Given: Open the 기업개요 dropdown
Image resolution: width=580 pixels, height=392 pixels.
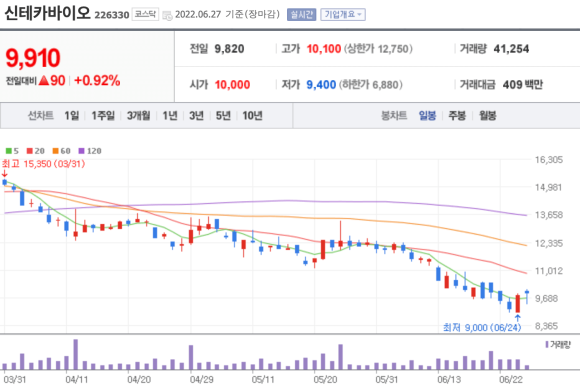Looking at the screenshot, I should tap(343, 14).
